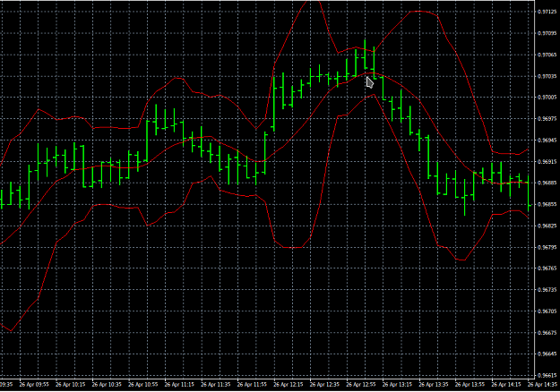Select the 26 Apr 10:55 time label

point(142,385)
